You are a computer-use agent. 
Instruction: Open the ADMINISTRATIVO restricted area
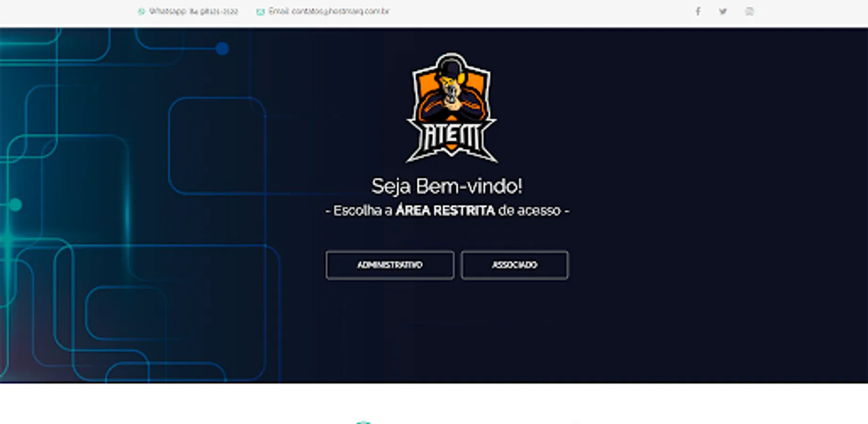[x=390, y=265]
